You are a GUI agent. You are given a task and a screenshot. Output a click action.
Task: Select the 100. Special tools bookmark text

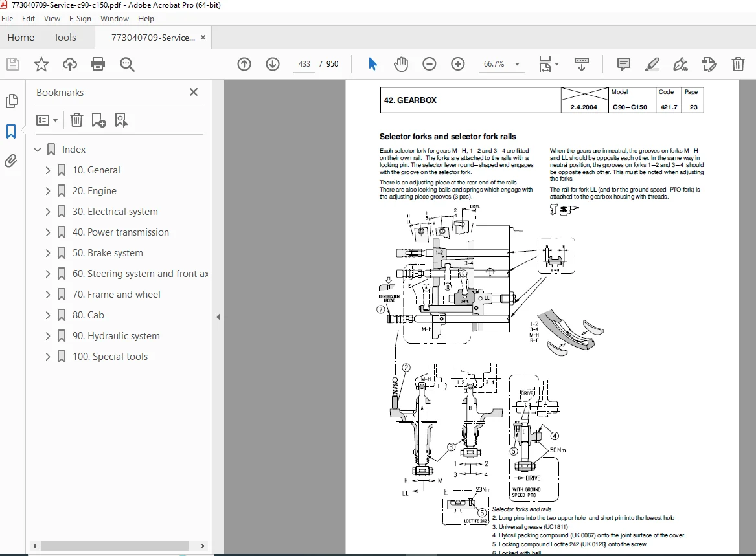pos(110,357)
